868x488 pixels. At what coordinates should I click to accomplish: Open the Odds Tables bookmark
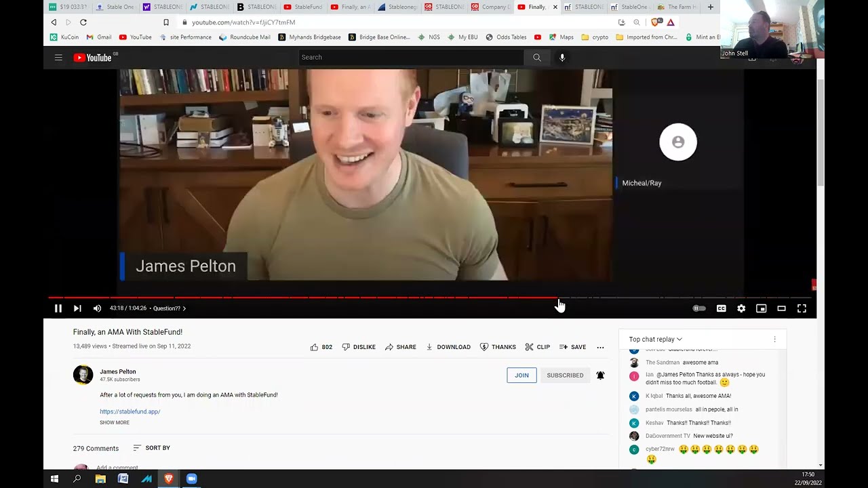506,37
